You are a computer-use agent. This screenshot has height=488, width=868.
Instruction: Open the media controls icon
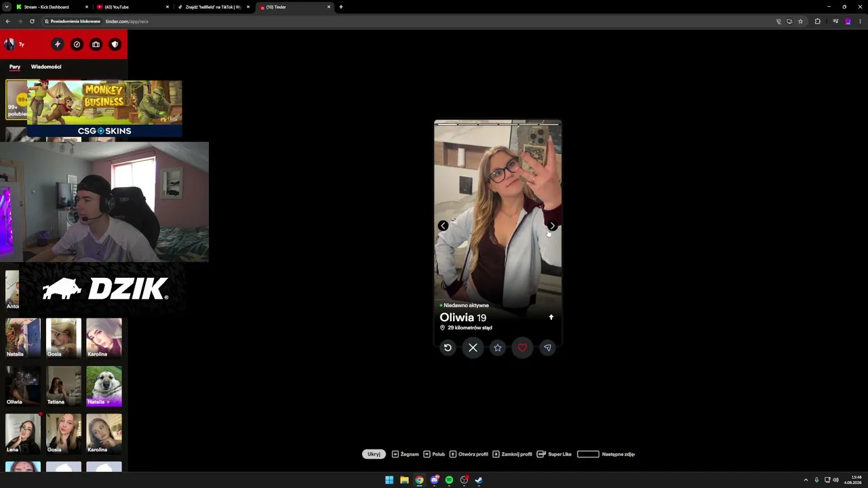coord(835,21)
